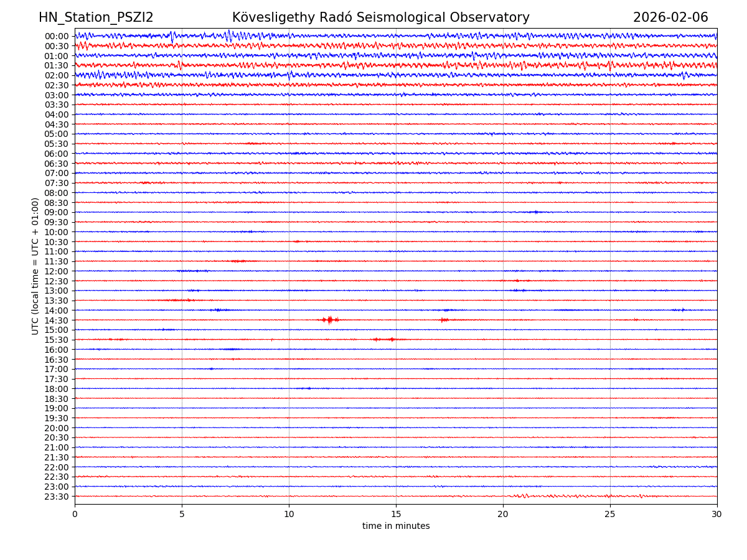747x560 pixels.
Task: Click the 15 tick on the minutes axis
Action: click(396, 515)
